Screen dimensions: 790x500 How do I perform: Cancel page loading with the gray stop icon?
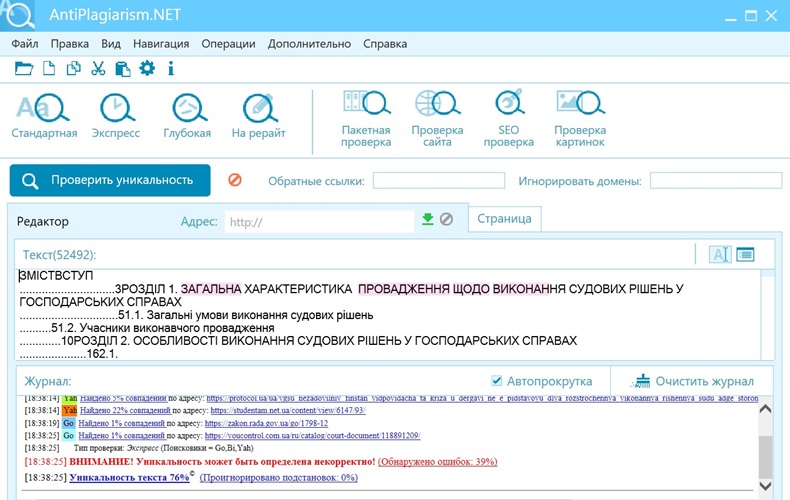click(x=446, y=219)
